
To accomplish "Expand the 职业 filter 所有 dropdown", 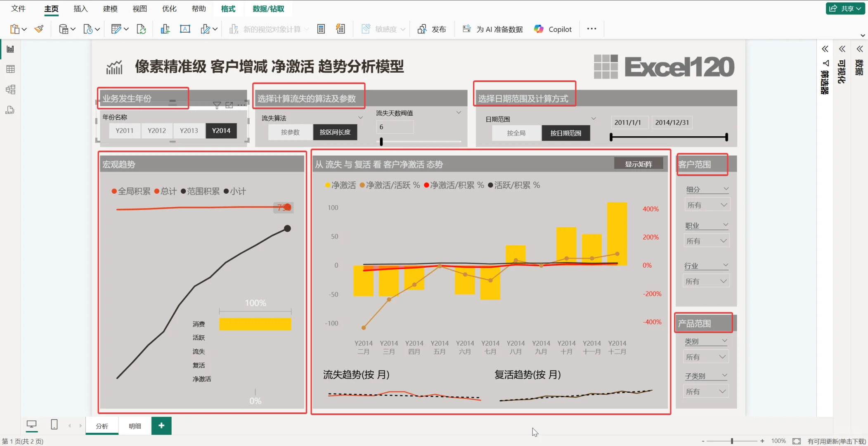I will (706, 240).
